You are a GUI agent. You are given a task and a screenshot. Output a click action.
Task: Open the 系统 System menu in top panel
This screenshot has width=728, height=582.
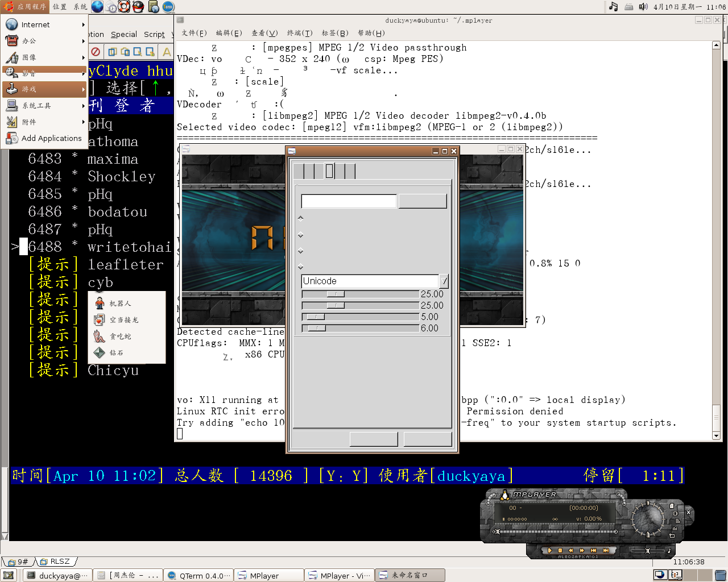[80, 7]
